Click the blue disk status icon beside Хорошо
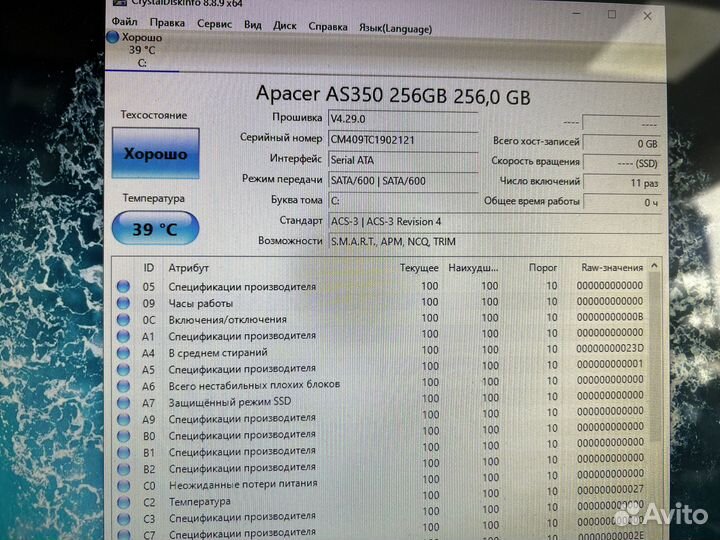Screen dimensions: 720x540 pos(112,37)
